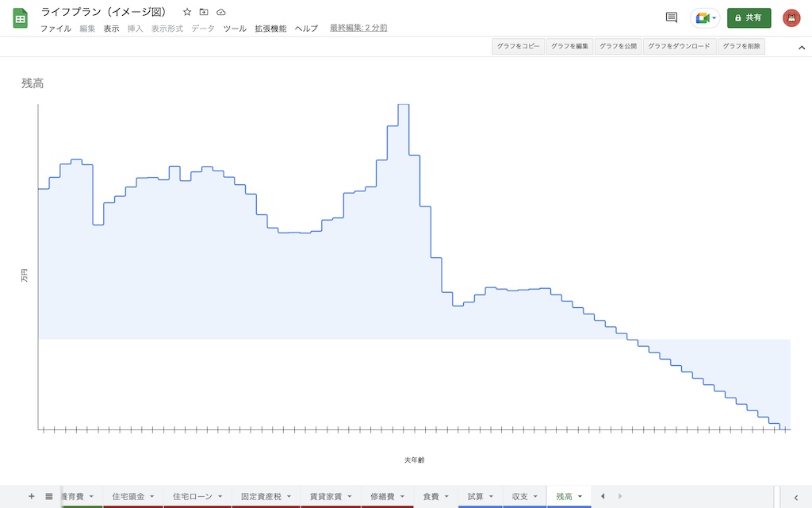Open the ツール menu

coord(235,29)
